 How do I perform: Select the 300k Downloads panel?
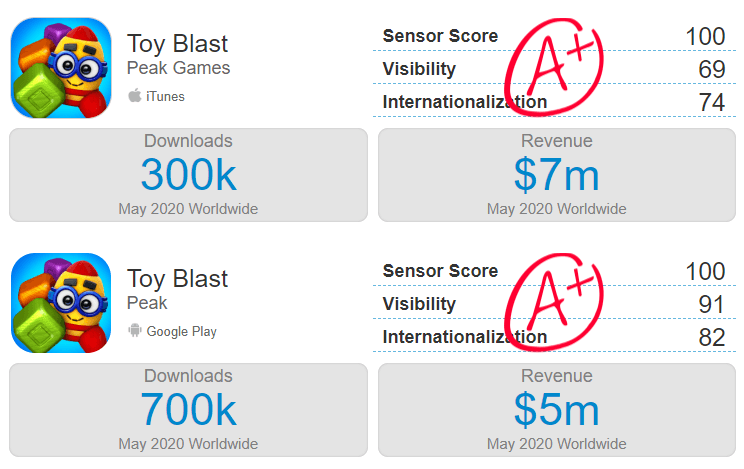click(x=188, y=175)
